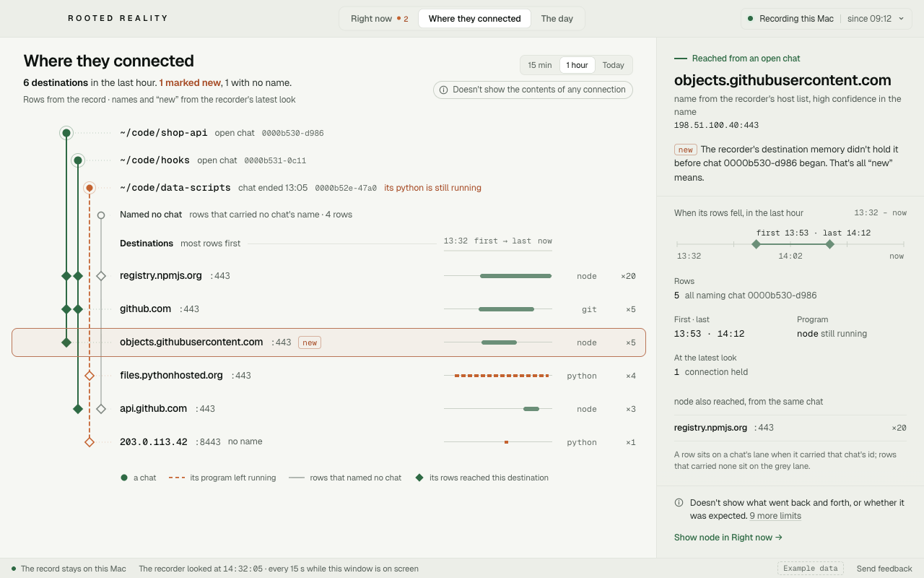This screenshot has height=578, width=924.
Task: Click the contents disclaimer info pill
Action: coord(533,90)
